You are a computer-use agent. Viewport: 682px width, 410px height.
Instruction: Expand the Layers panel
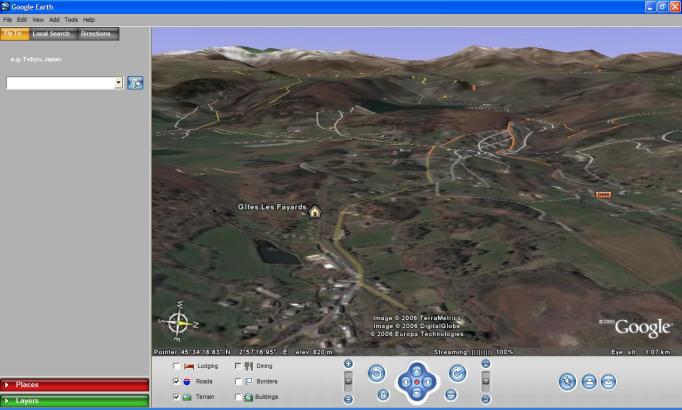pyautogui.click(x=74, y=400)
